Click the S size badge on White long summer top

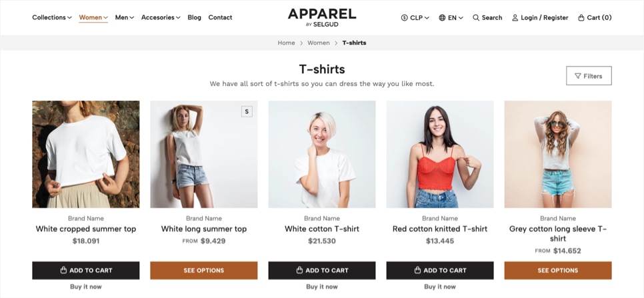click(247, 111)
